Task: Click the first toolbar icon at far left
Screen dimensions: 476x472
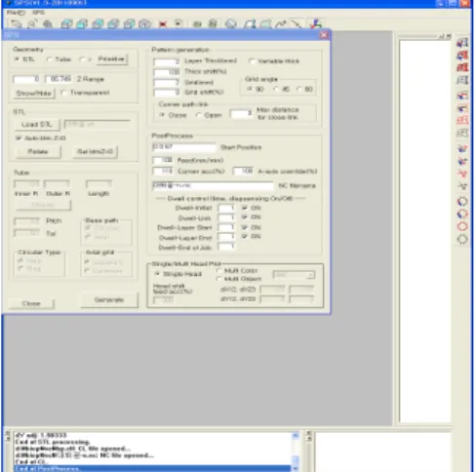Action: click(16, 23)
